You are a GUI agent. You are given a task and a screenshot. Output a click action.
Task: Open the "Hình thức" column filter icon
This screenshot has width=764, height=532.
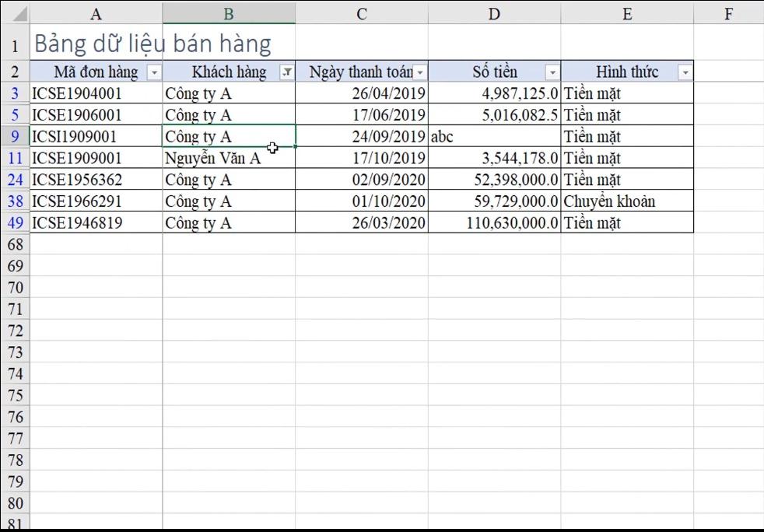(684, 72)
